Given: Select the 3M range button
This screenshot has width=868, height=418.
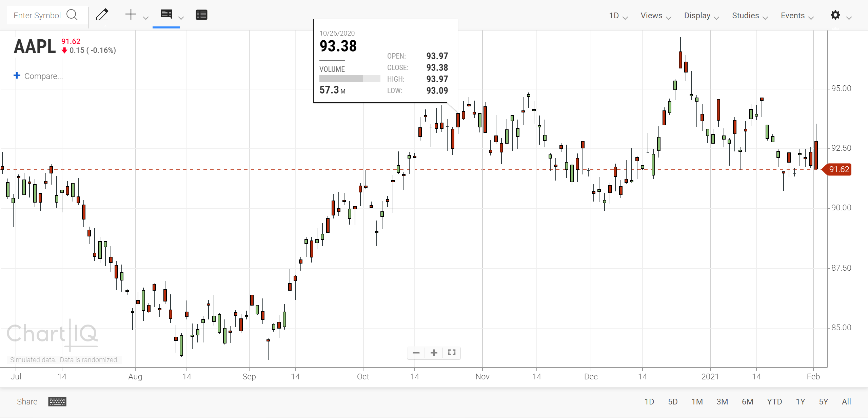Looking at the screenshot, I should pyautogui.click(x=722, y=402).
